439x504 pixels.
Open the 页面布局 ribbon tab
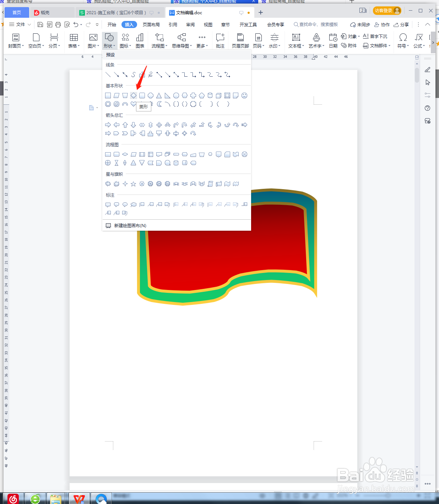[151, 24]
